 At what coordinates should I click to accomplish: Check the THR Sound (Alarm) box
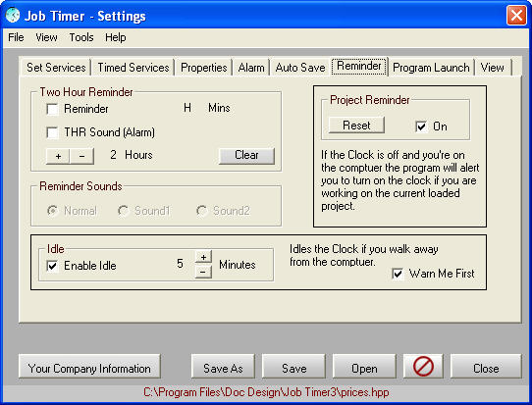click(52, 132)
